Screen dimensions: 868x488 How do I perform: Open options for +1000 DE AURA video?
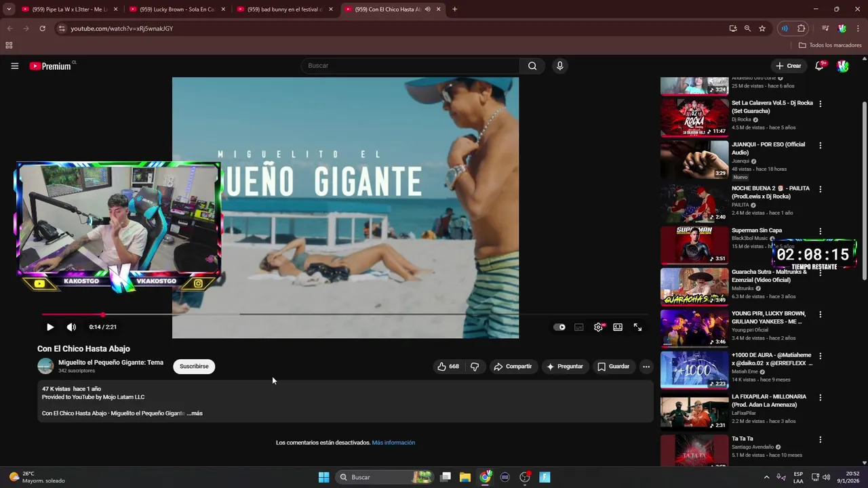click(x=821, y=356)
